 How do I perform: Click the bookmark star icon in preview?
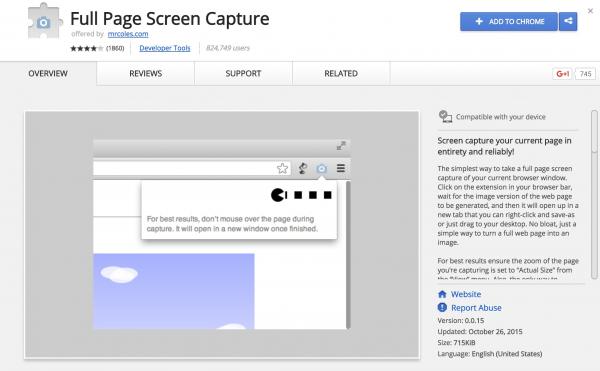282,168
